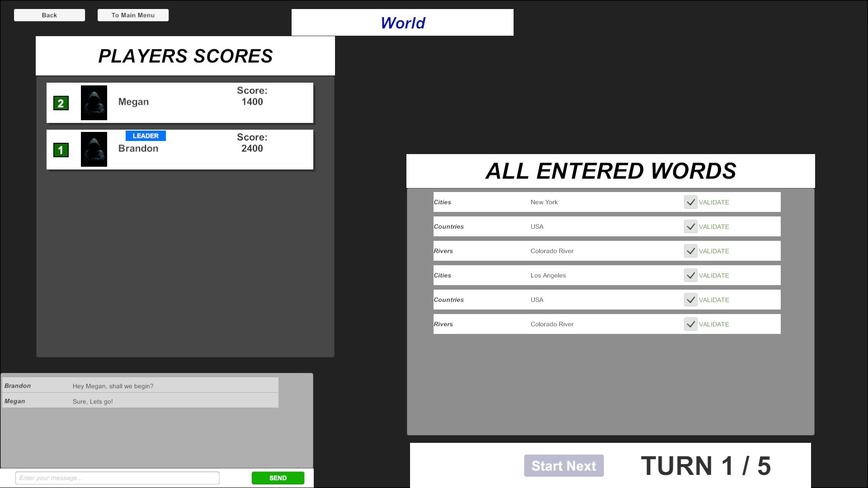This screenshot has width=868, height=488.
Task: Toggle validate checkbox for New York entry
Action: click(690, 202)
